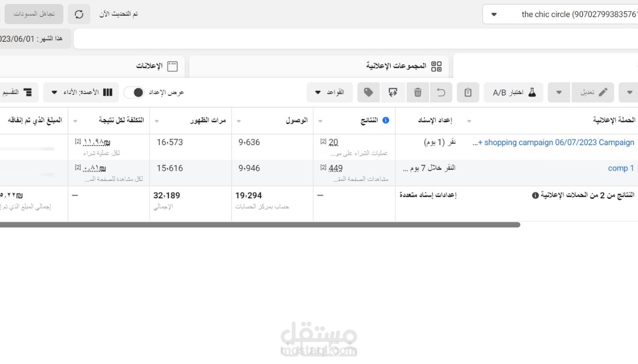The image size is (638, 364).
Task: Sort by المبلغ الذي تم إنفاقه header
Action: pos(35,120)
